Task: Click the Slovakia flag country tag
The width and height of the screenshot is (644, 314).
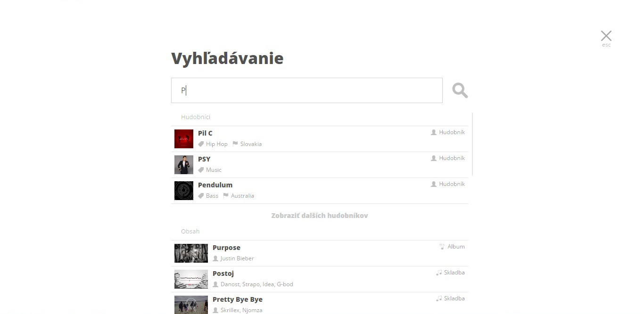Action: [247, 144]
